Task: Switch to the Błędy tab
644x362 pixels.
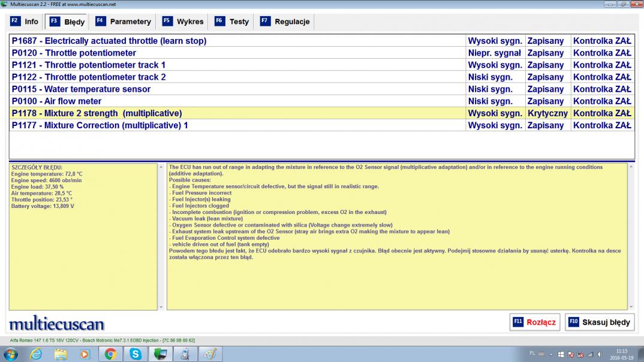Action: click(67, 22)
